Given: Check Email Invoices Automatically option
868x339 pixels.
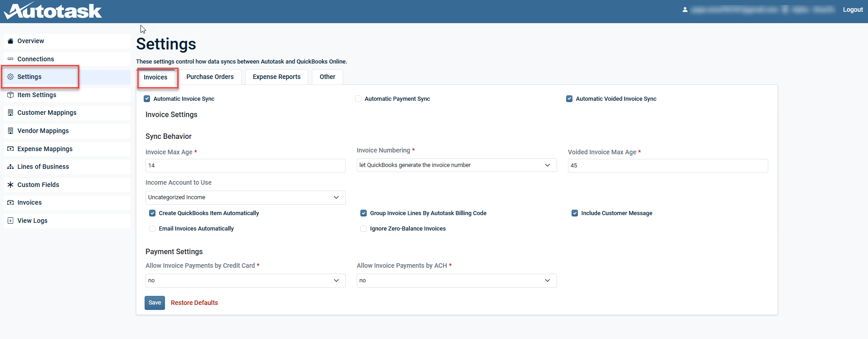Looking at the screenshot, I should [x=152, y=229].
